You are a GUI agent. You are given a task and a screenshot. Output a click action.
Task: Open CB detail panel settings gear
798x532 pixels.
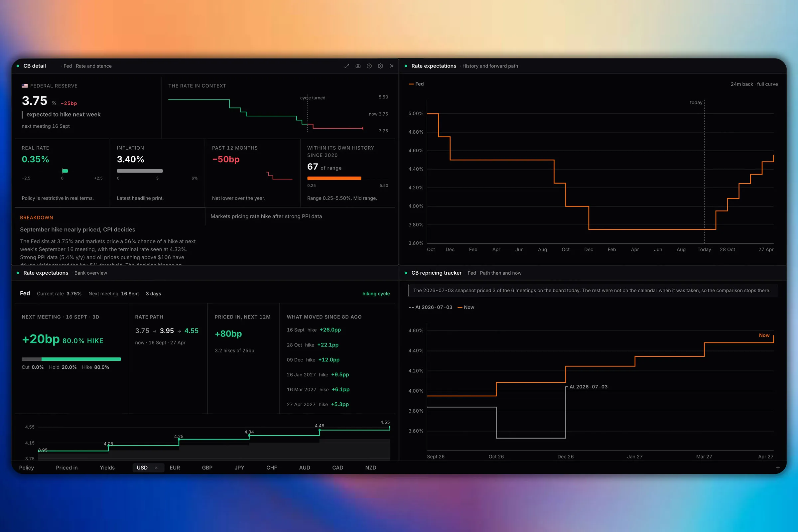click(x=380, y=66)
